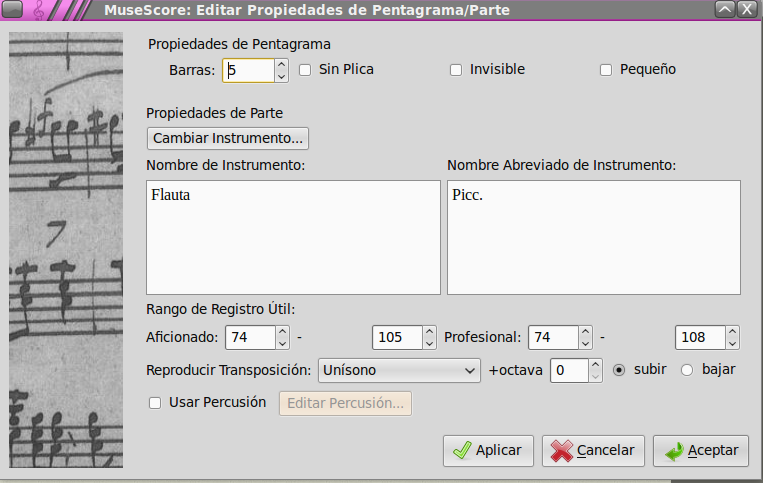This screenshot has height=483, width=763.
Task: Click the green checkmark Aplicar icon
Action: click(x=462, y=450)
